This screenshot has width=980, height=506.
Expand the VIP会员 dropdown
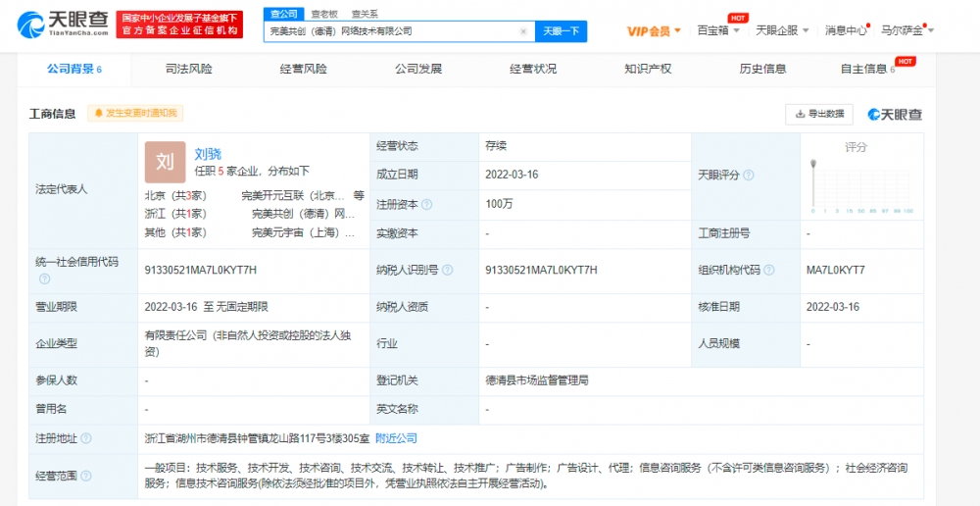click(x=654, y=31)
